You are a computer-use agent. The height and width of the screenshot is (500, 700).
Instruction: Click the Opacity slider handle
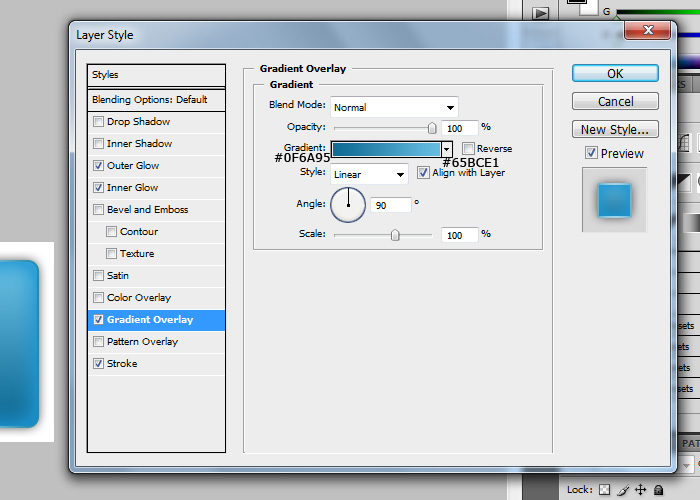pyautogui.click(x=432, y=128)
